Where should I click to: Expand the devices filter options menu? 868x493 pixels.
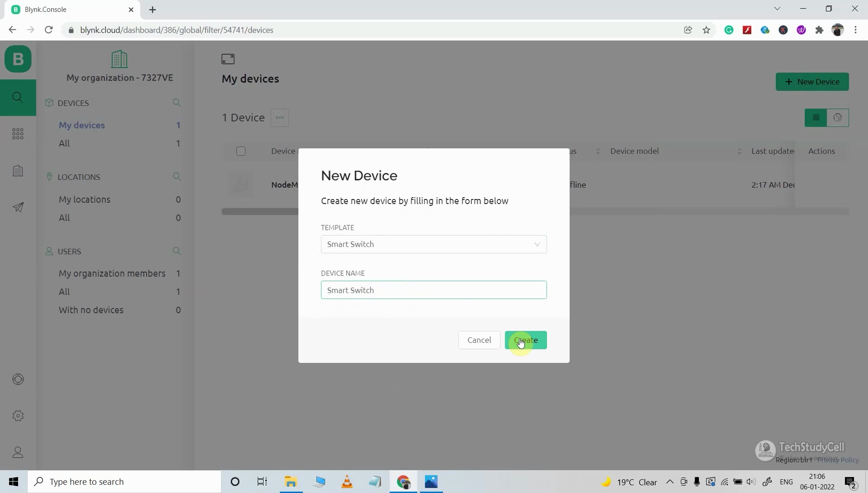pos(279,118)
